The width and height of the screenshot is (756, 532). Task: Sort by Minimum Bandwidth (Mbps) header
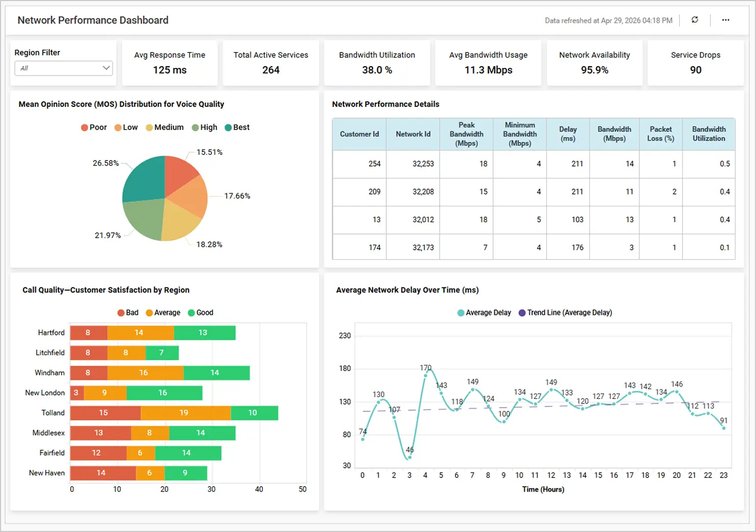pos(520,134)
